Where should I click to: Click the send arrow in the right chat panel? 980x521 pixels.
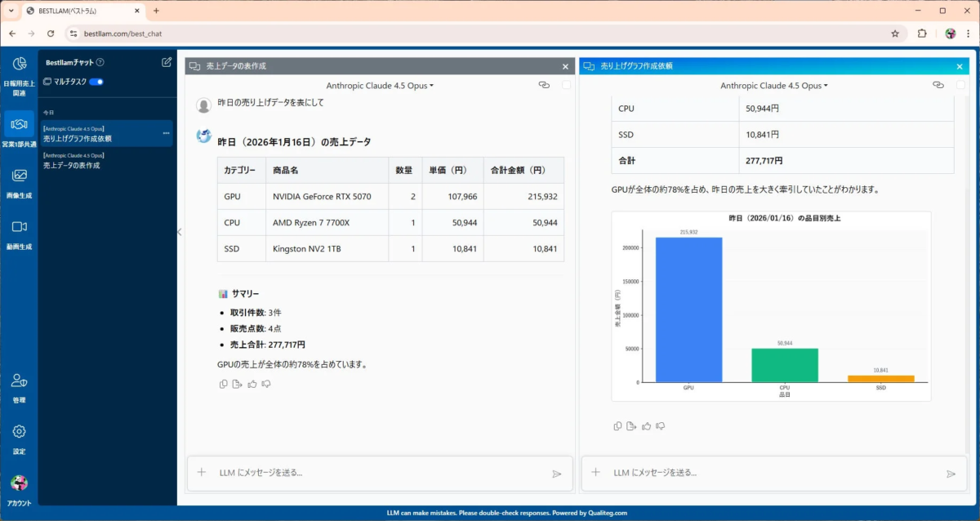(x=950, y=472)
